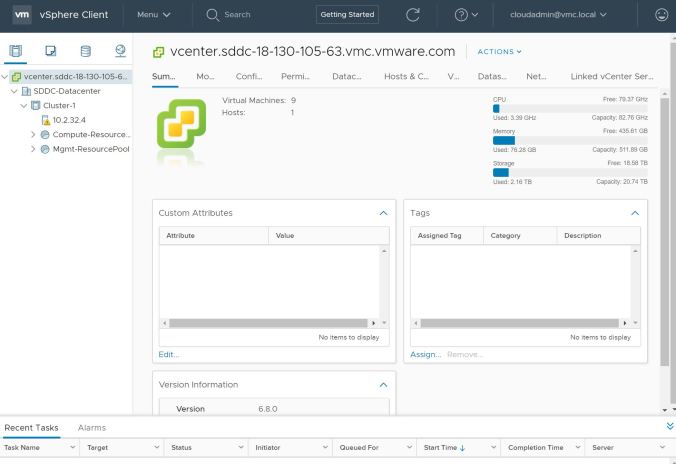Open the main Menu dropdown
676x464 pixels.
click(153, 15)
